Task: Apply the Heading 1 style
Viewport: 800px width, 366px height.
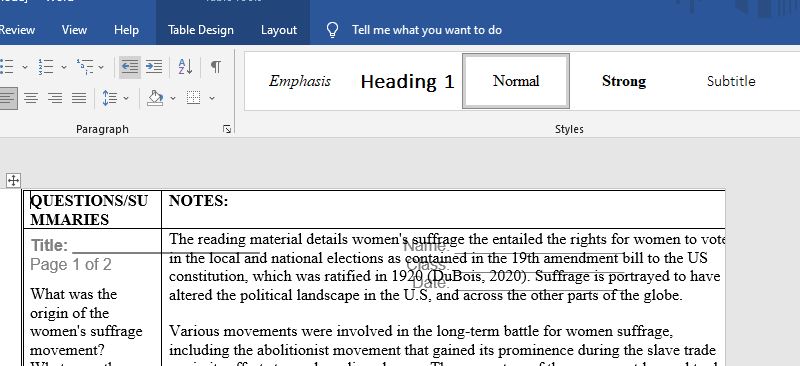Action: 407,81
